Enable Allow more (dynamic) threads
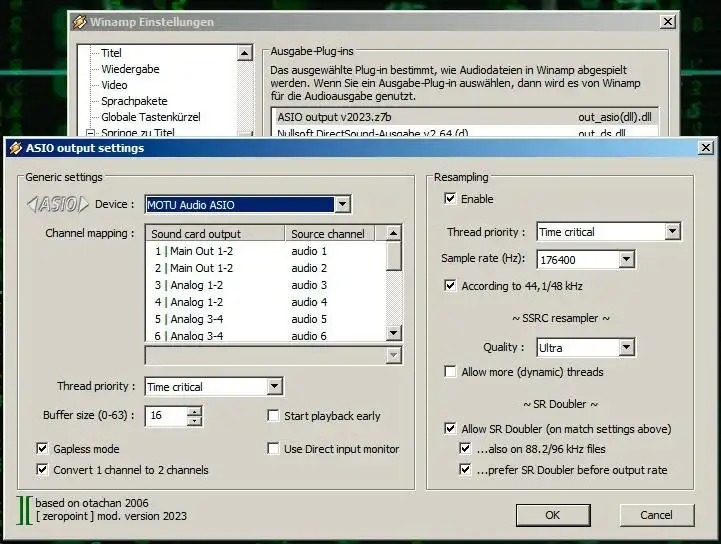The height and width of the screenshot is (544, 721). [x=450, y=372]
